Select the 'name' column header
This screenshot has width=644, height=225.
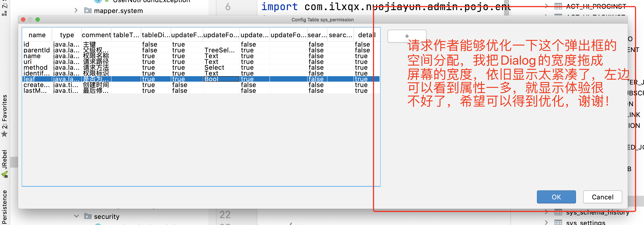37,35
